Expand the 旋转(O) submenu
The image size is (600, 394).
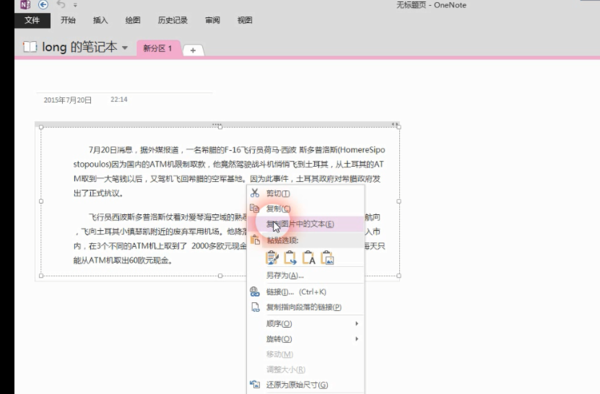306,339
